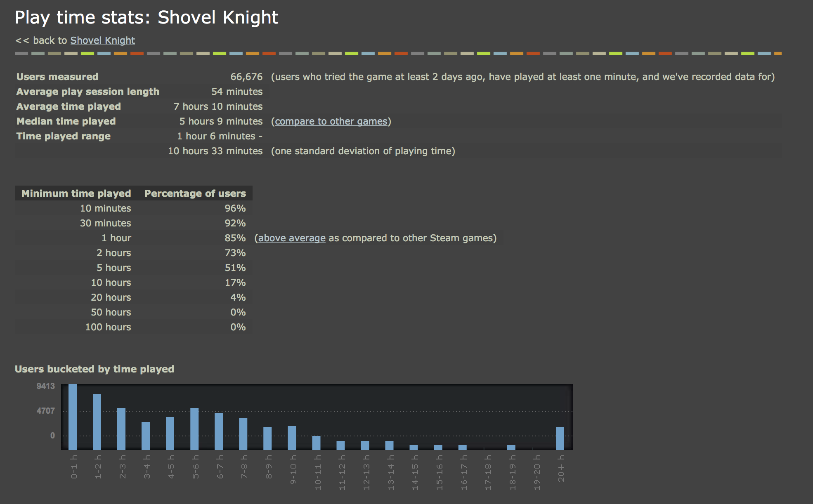Image resolution: width=813 pixels, height=504 pixels.
Task: Click the 9413 y-axis label
Action: click(45, 386)
